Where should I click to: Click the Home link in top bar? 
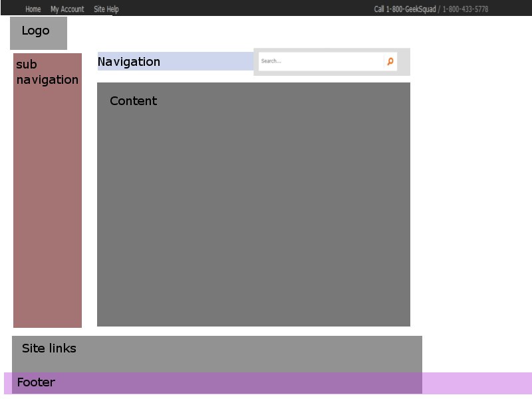pos(33,9)
